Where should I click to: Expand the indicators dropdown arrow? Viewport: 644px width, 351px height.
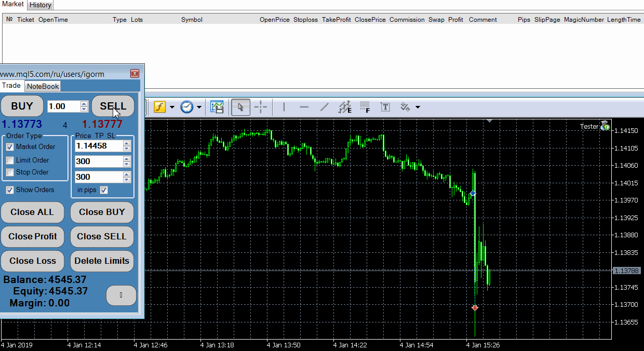pos(172,107)
